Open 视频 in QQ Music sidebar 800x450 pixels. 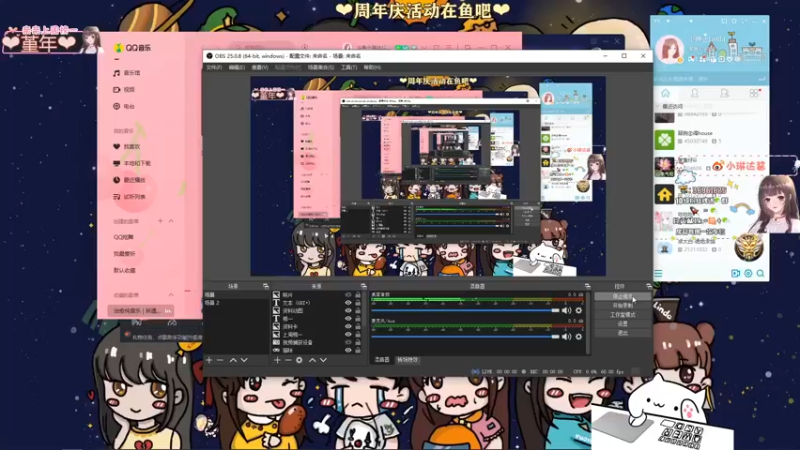pos(124,90)
